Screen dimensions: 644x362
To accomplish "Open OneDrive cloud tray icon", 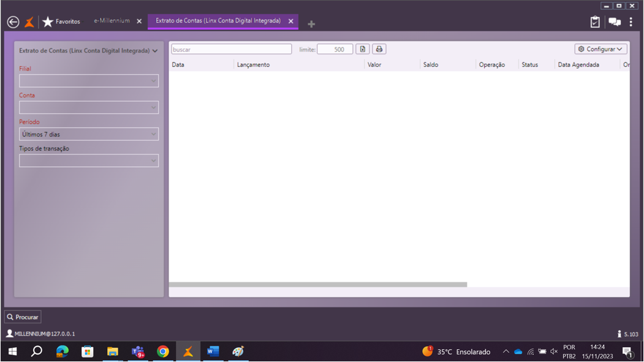I will pyautogui.click(x=518, y=352).
